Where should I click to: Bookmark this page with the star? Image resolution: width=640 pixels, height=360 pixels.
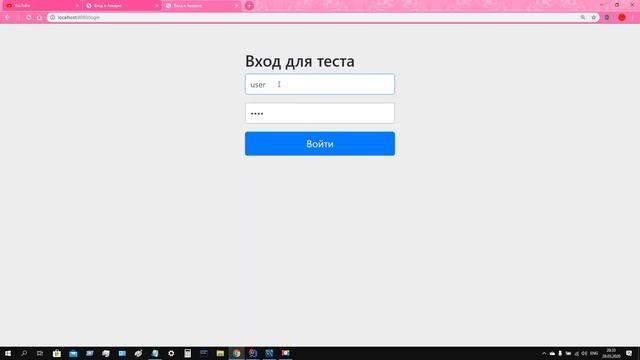tap(593, 18)
